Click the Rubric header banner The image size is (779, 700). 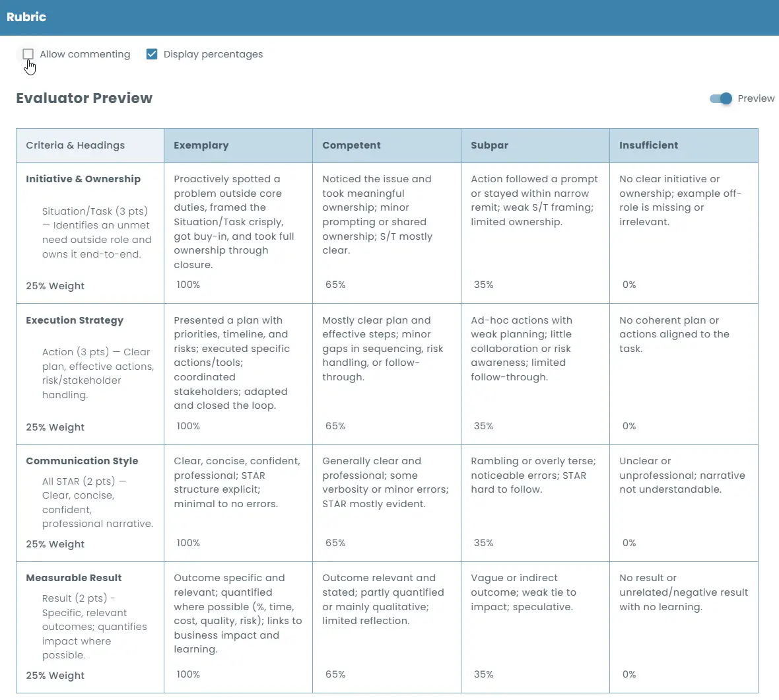coord(26,17)
